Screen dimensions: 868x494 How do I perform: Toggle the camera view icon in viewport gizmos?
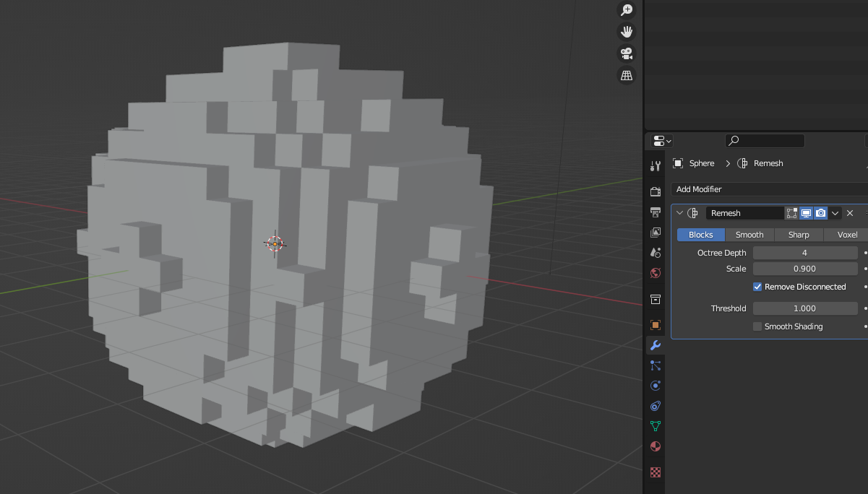[x=626, y=53]
